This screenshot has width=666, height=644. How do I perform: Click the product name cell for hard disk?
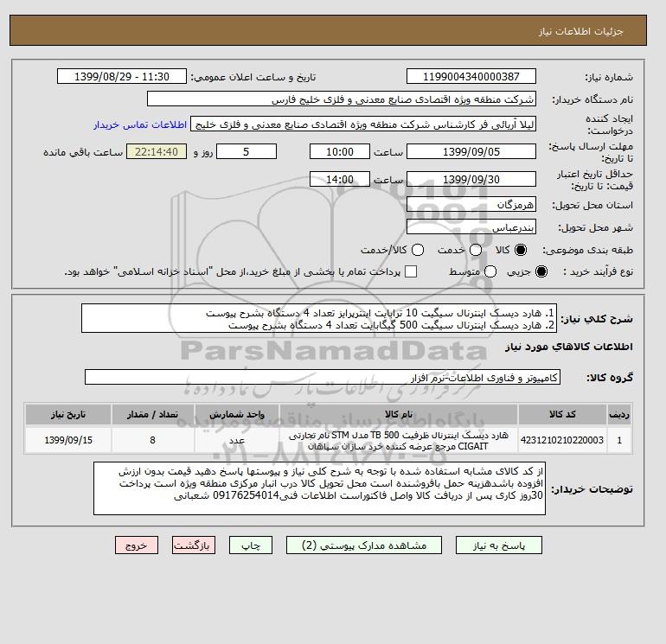click(x=399, y=440)
